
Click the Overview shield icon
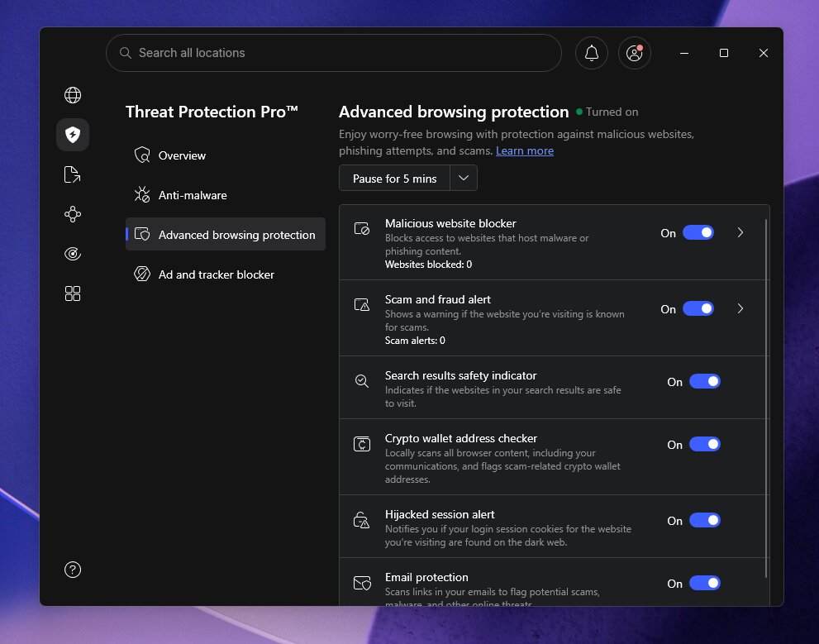[x=142, y=155]
